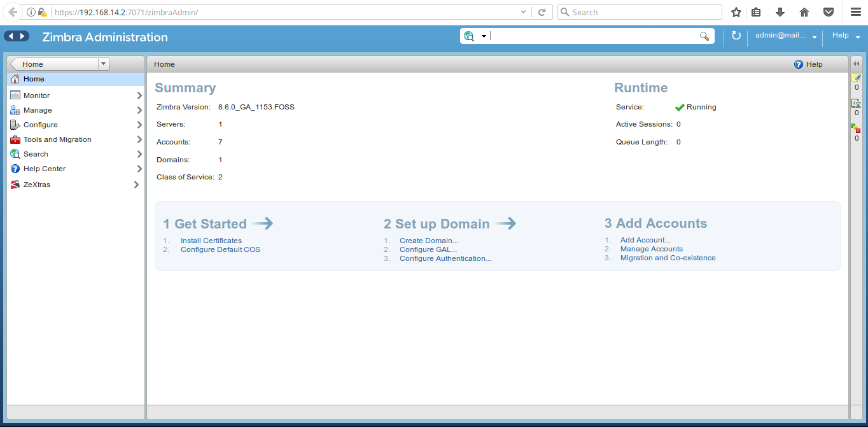
Task: Click the Tools and Migration toolbox icon
Action: tap(15, 139)
